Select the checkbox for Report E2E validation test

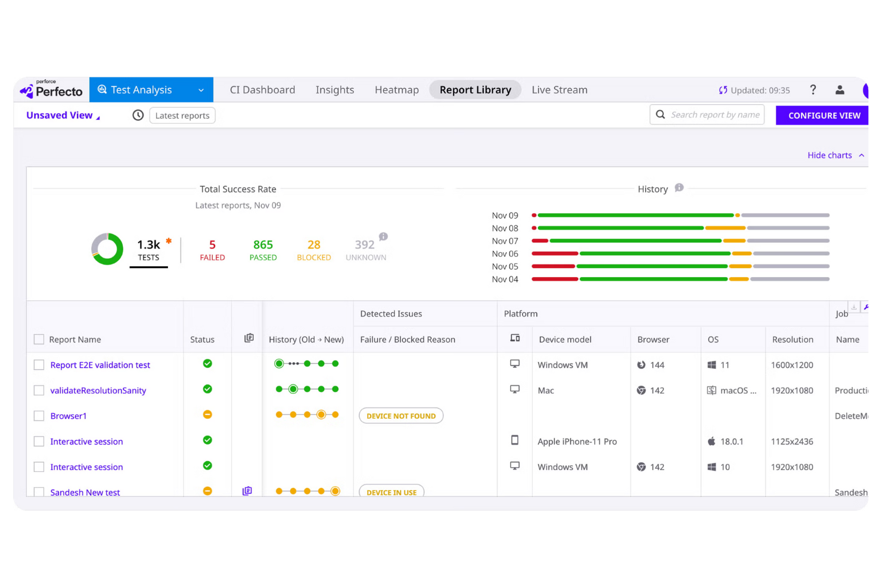(39, 364)
